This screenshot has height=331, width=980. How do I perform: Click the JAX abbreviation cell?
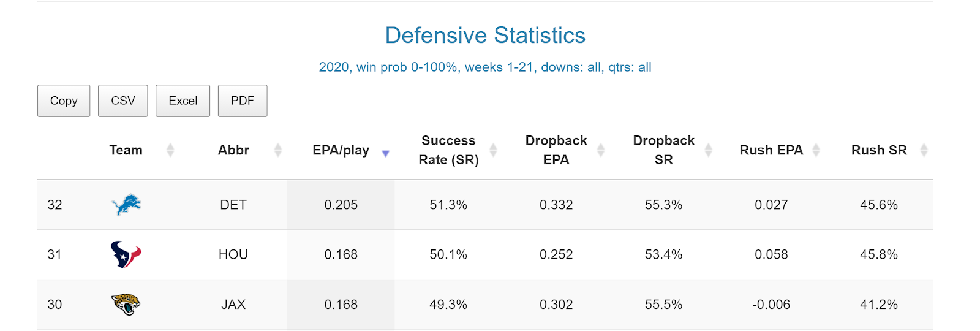point(233,305)
